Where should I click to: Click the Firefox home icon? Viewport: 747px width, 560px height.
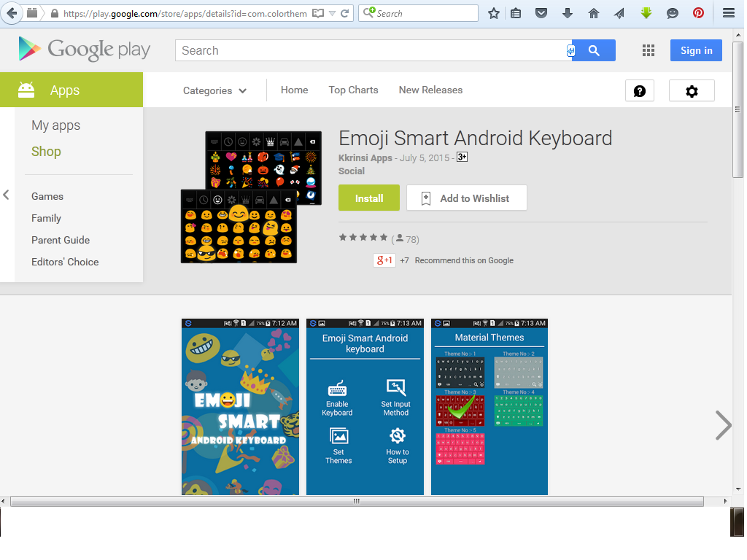click(593, 13)
